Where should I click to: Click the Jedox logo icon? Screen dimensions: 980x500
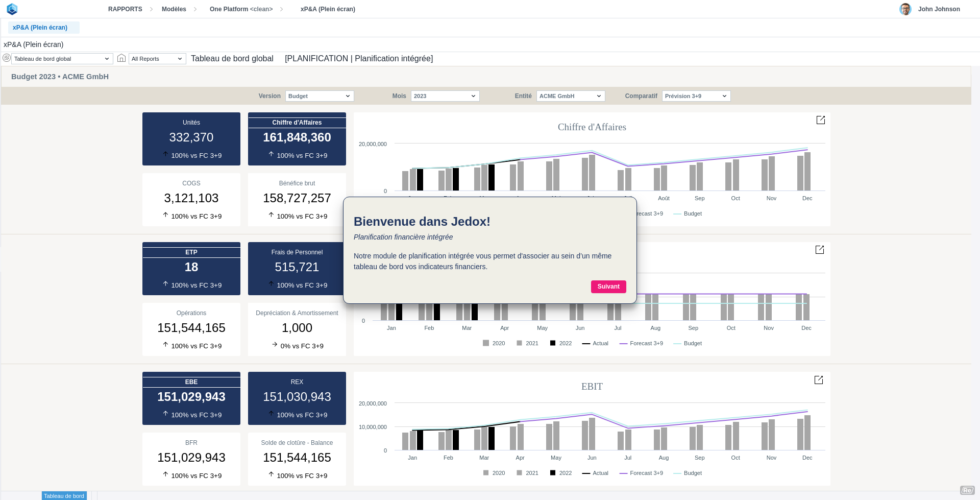tap(12, 9)
